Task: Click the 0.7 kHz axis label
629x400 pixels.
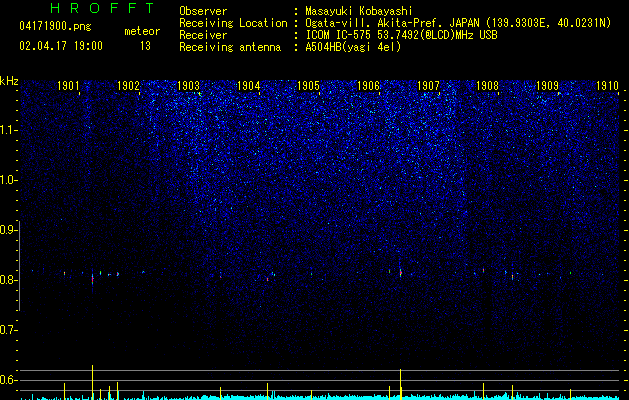Action: [8, 330]
